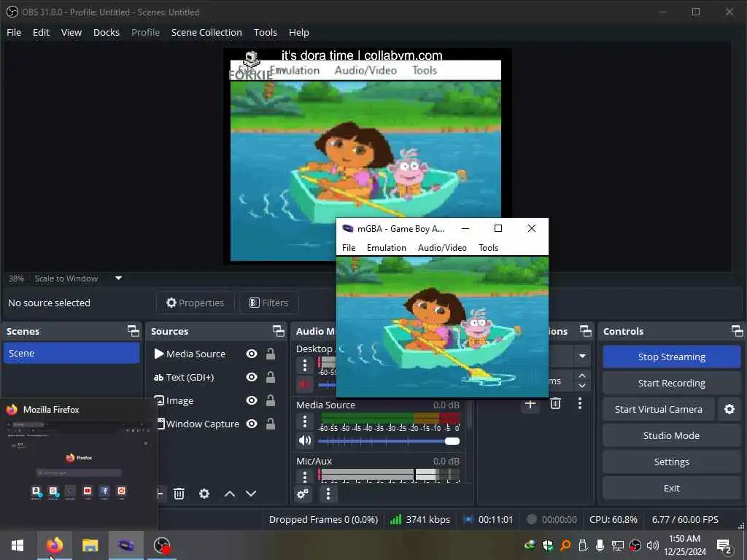The image size is (747, 560).
Task: Decrease transition duration stepper down
Action: (582, 386)
